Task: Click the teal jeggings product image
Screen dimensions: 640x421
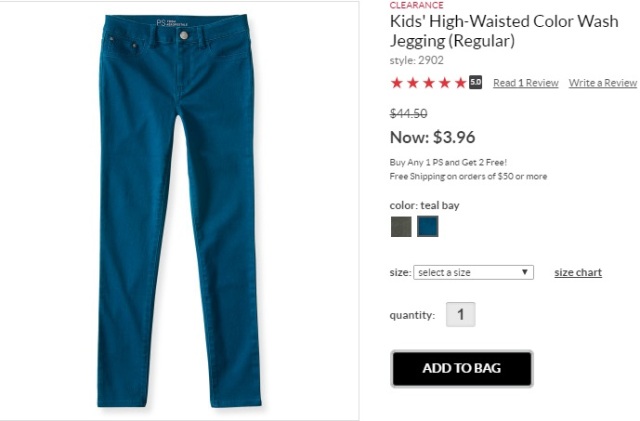Action: click(180, 211)
